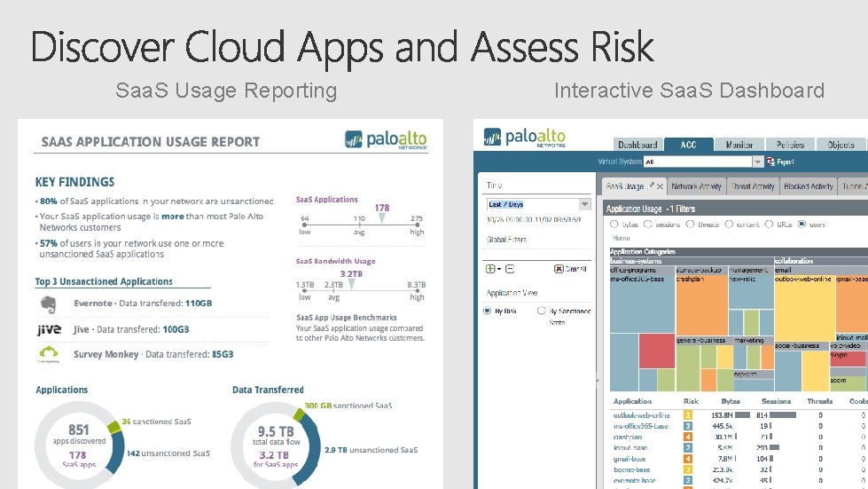
Task: Select the content radio button
Action: coord(729,225)
